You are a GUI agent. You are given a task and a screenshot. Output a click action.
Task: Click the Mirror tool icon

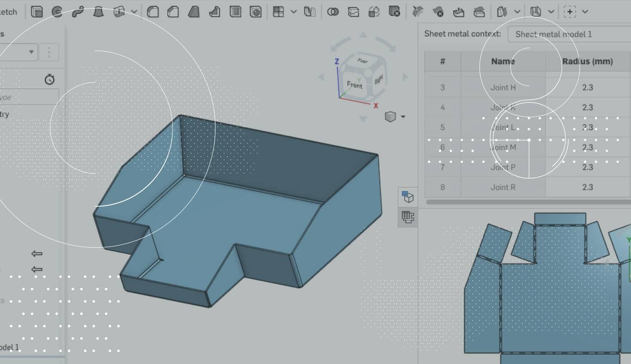tap(309, 12)
